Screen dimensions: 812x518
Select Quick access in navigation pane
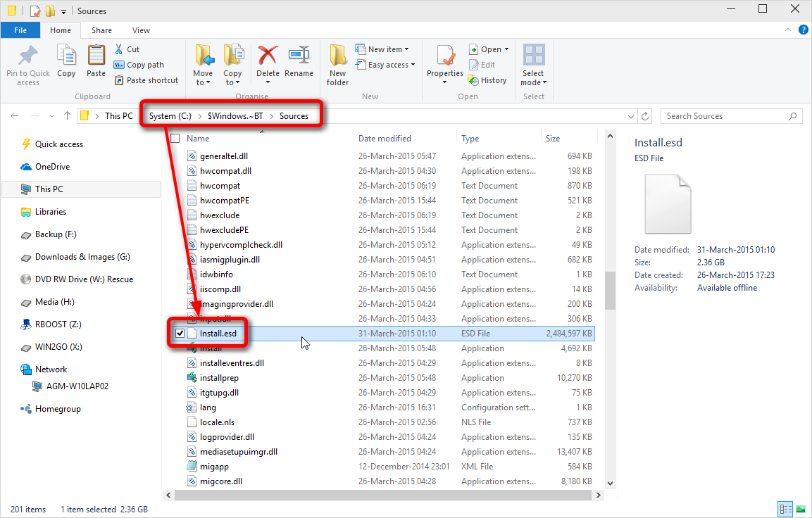(x=59, y=144)
